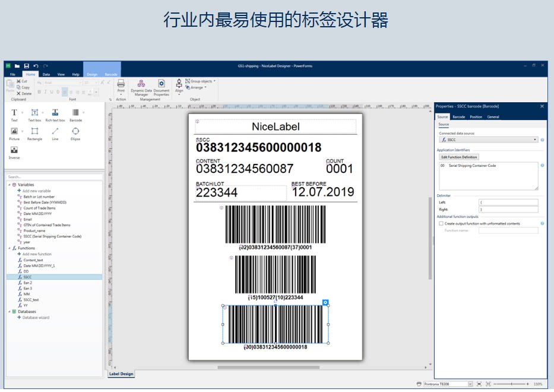The image size is (554, 392).
Task: Switch to Barcode tab in Properties panel
Action: [x=459, y=117]
